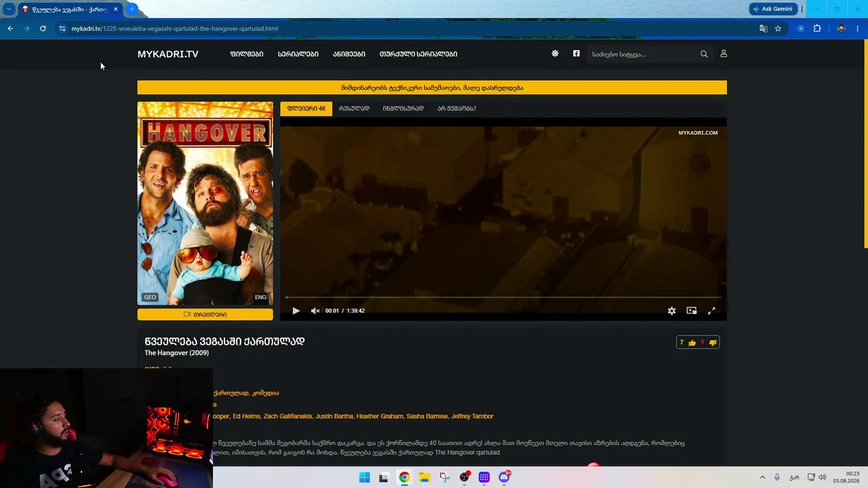Seek within the video progress bar
Screen dimensions: 868x488
point(503,298)
